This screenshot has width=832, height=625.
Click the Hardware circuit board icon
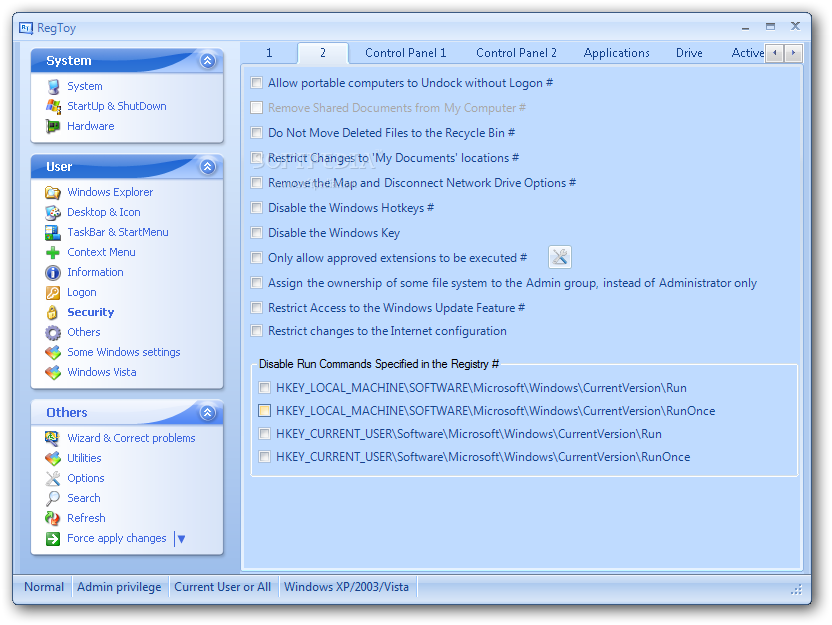53,126
